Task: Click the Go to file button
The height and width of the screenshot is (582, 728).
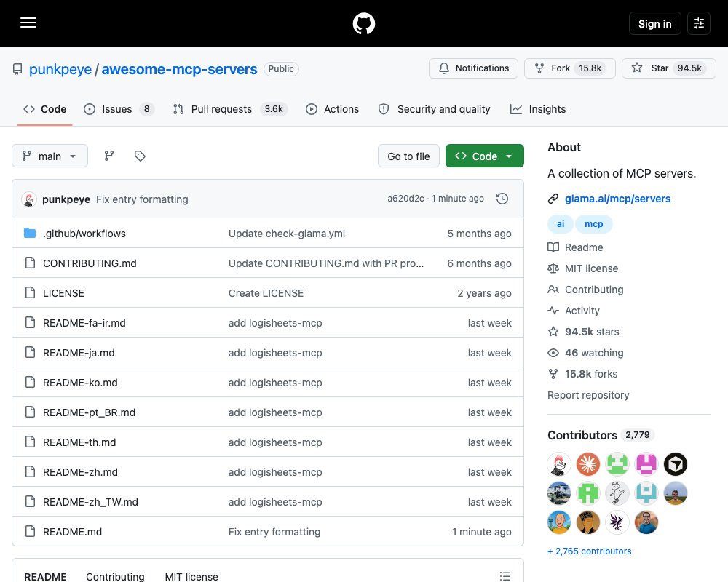Action: pyautogui.click(x=408, y=156)
